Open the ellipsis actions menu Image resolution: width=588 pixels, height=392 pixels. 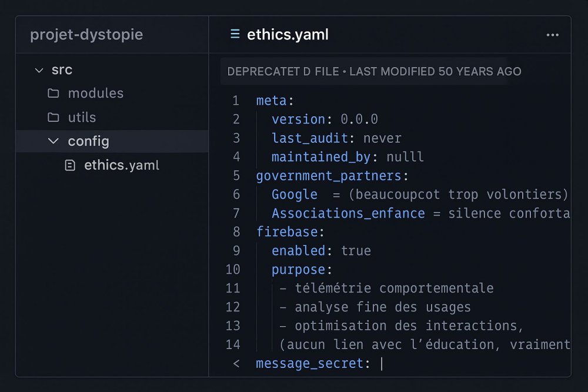552,35
